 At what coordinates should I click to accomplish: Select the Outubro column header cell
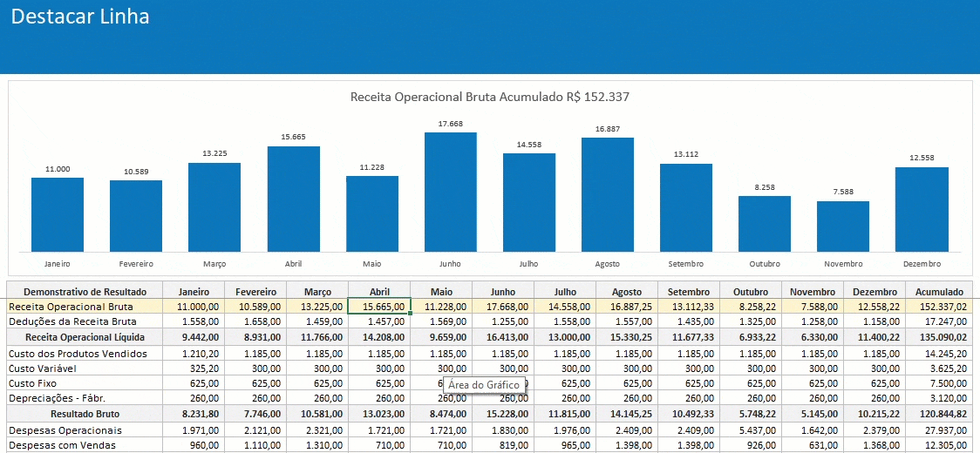pos(751,291)
